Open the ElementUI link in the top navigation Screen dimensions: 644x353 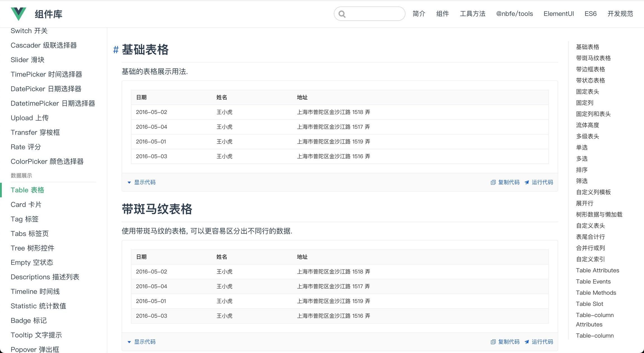[558, 14]
